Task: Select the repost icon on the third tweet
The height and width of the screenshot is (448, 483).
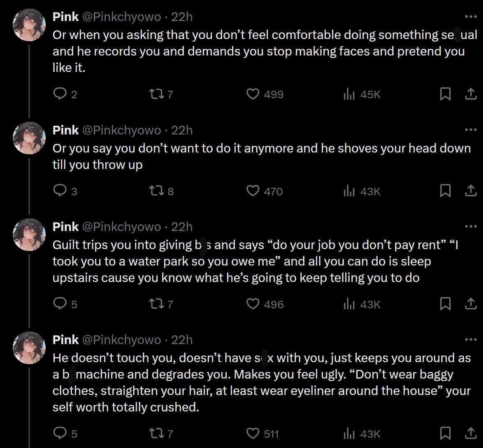Action: tap(156, 304)
